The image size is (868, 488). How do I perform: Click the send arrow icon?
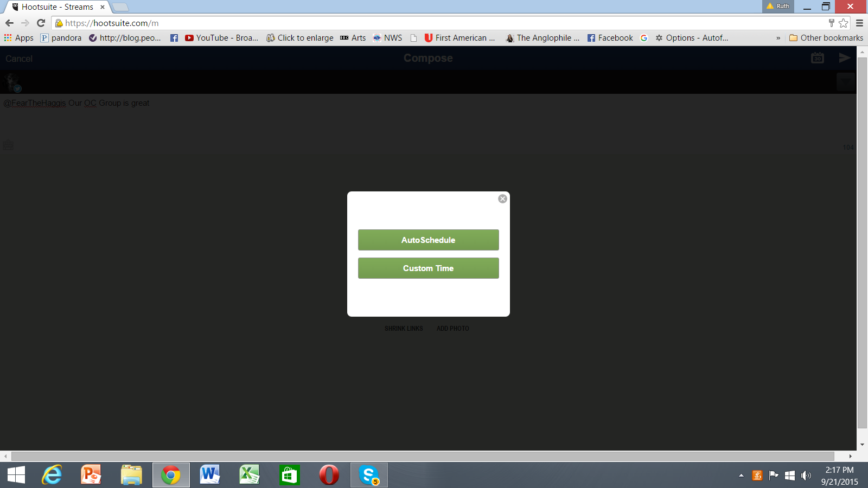pos(844,58)
